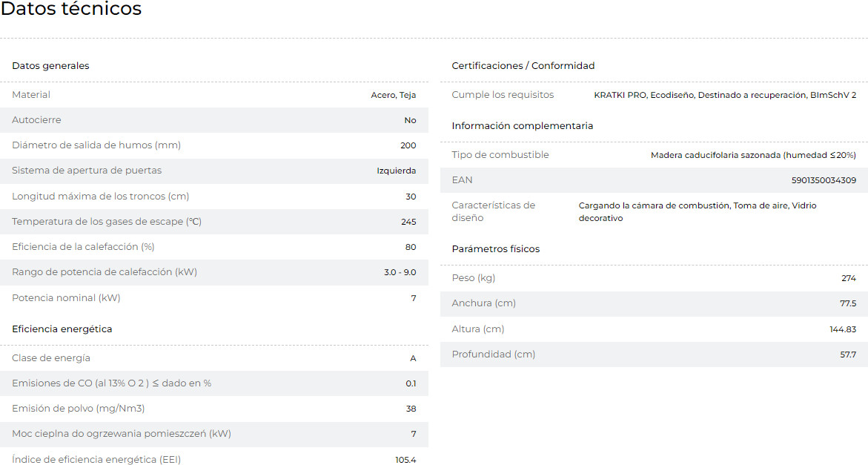Screen dimensions: 868x465
Task: Click 'Longitud máxima de los troncos' label
Action: pos(100,197)
